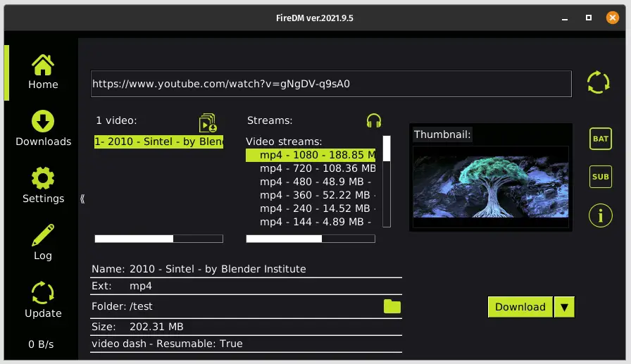The height and width of the screenshot is (364, 631).
Task: Toggle audio-only streams with the headphones icon
Action: click(x=374, y=120)
